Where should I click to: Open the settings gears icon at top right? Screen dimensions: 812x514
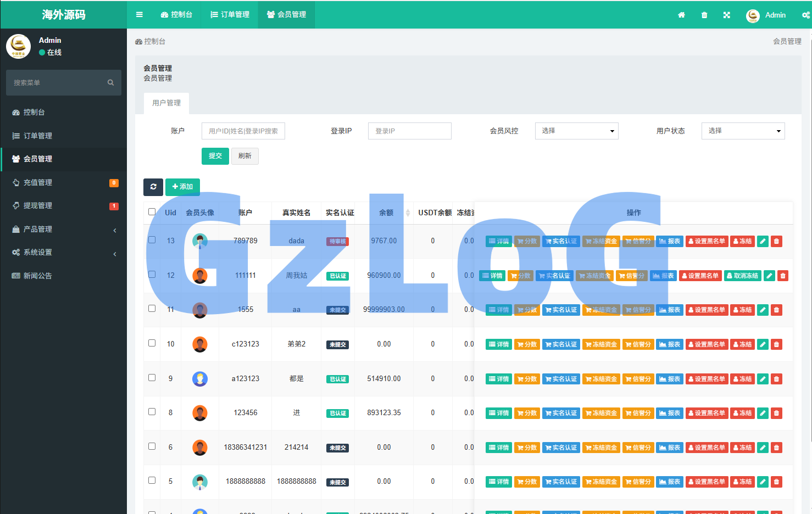806,15
